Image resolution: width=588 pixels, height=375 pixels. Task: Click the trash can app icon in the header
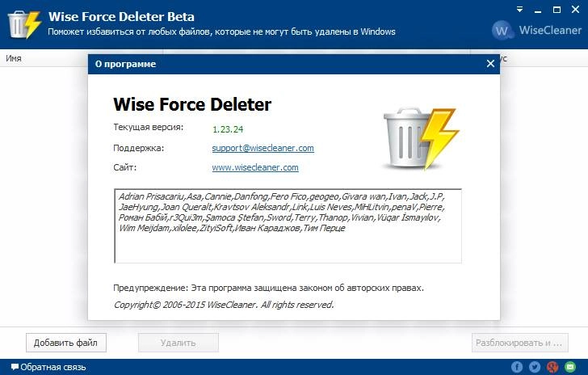point(24,24)
